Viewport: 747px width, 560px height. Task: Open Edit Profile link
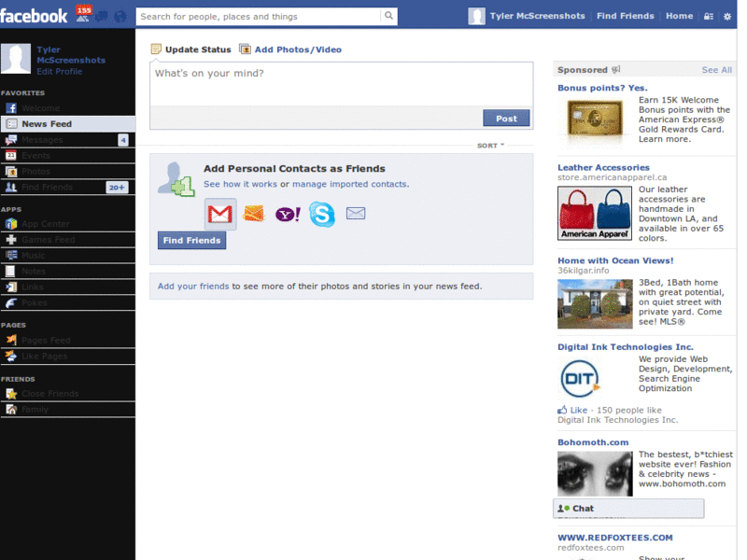(x=60, y=72)
